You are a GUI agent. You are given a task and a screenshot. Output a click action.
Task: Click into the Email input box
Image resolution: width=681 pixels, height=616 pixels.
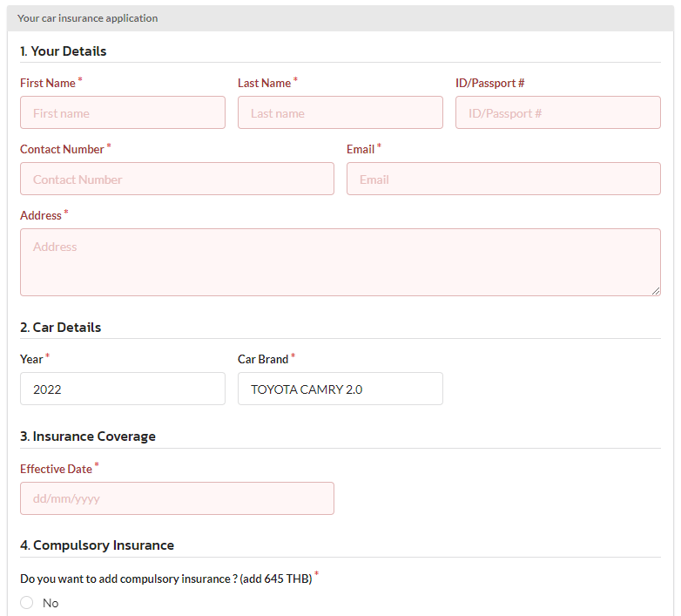tap(503, 179)
